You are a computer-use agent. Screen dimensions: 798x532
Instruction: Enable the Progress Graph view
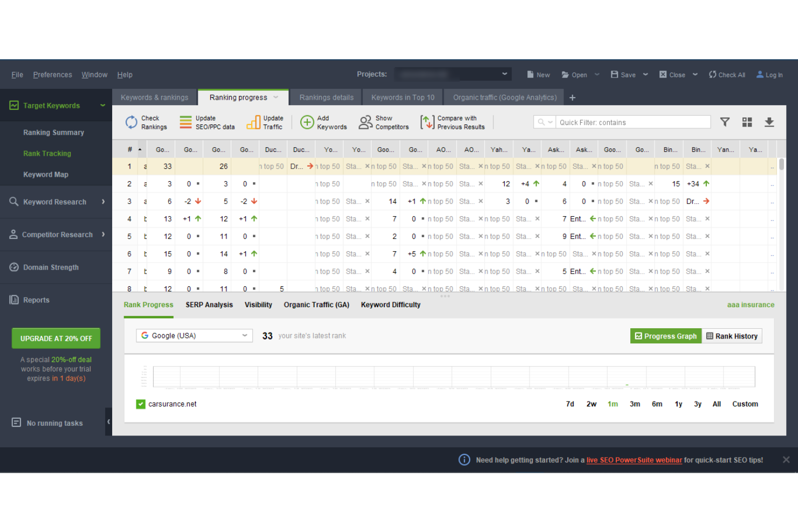pos(665,336)
